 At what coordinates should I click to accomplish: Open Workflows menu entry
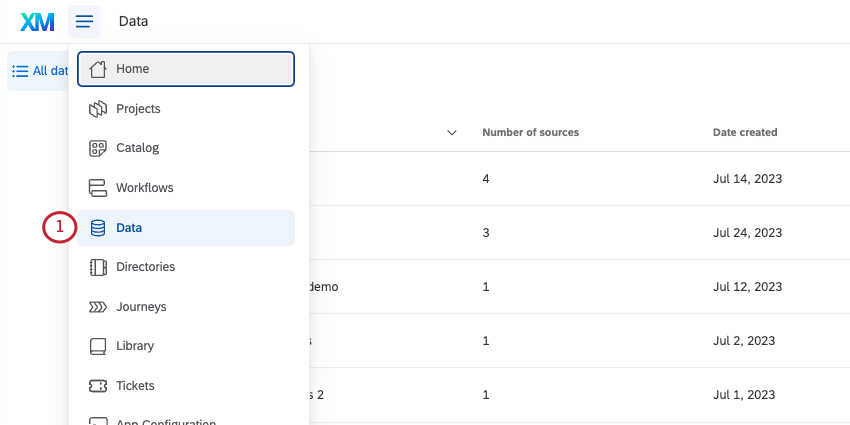144,188
